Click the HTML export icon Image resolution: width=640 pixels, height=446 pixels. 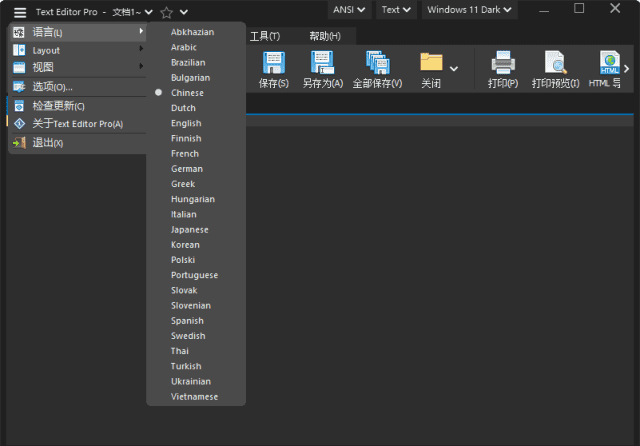(609, 62)
